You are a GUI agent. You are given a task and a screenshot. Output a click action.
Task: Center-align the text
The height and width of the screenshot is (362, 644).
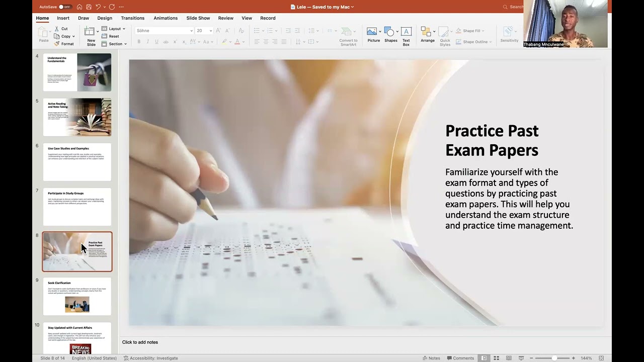pyautogui.click(x=266, y=42)
